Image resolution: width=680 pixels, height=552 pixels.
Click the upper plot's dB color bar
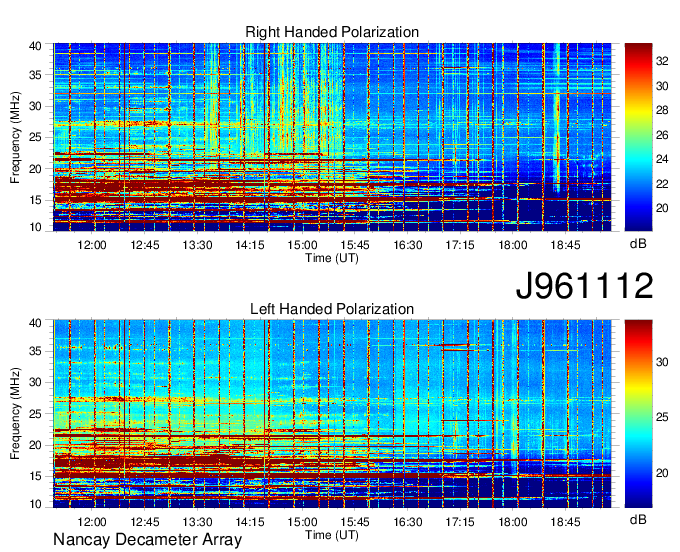tap(638, 137)
